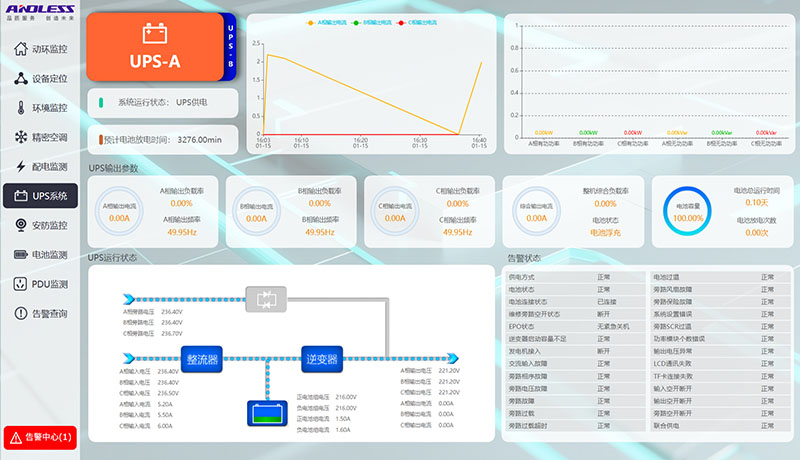Open PDU监测 from the sidebar

click(x=39, y=284)
